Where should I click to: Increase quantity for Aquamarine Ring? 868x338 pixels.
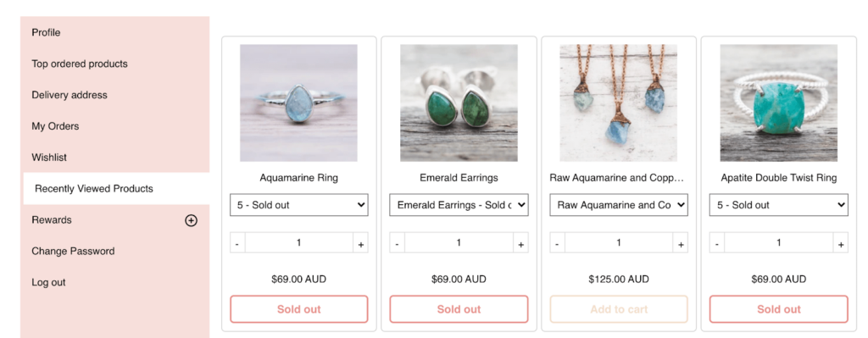tap(360, 243)
